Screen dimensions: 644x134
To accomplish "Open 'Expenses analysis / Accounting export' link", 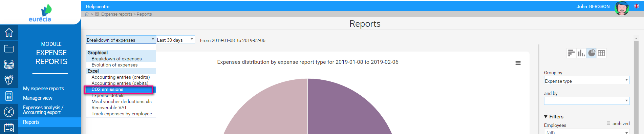I will point(43,110).
